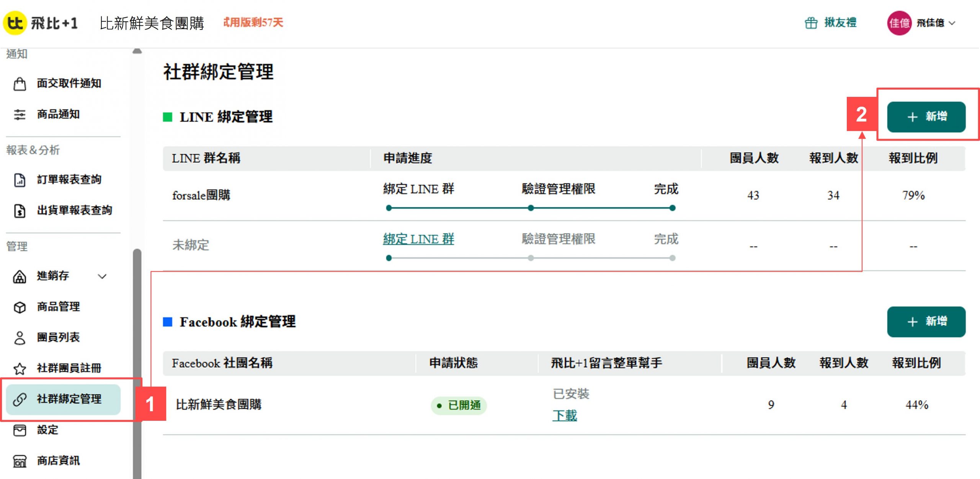
Task: Click the person icon for 團員列表
Action: click(20, 338)
